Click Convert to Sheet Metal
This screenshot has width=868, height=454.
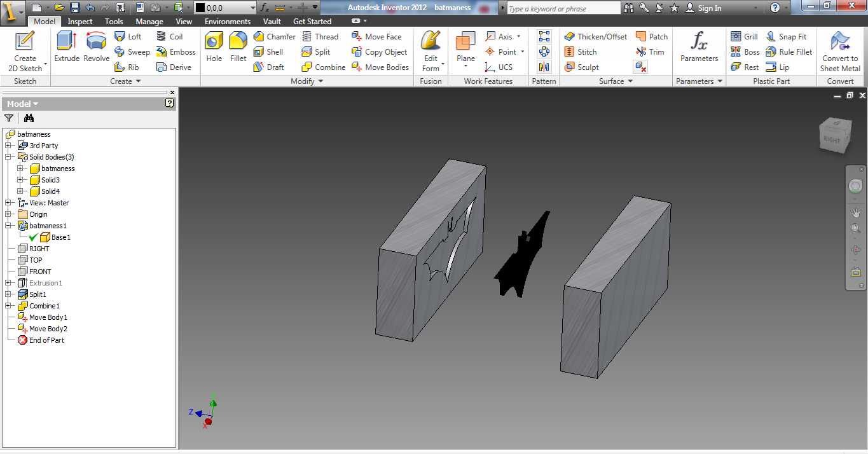pyautogui.click(x=840, y=51)
